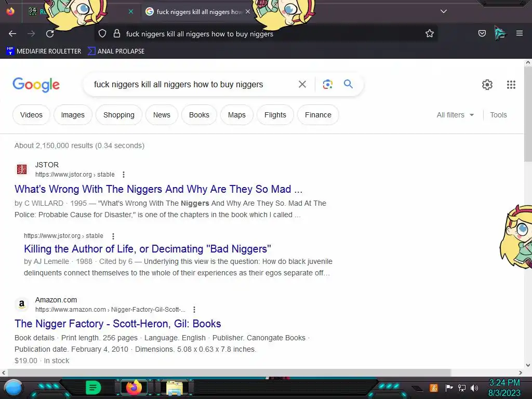Close the first tab with teal X
Screen dimensions: 532x399
(x=130, y=11)
